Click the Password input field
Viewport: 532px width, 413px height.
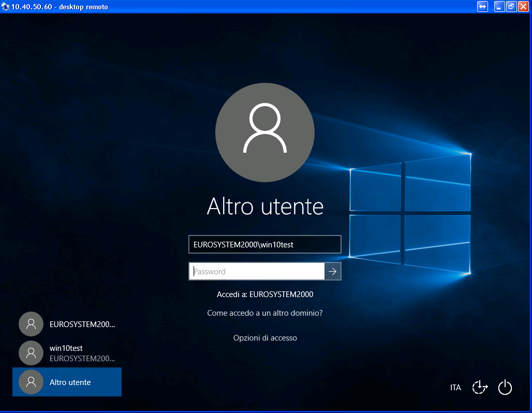click(257, 271)
